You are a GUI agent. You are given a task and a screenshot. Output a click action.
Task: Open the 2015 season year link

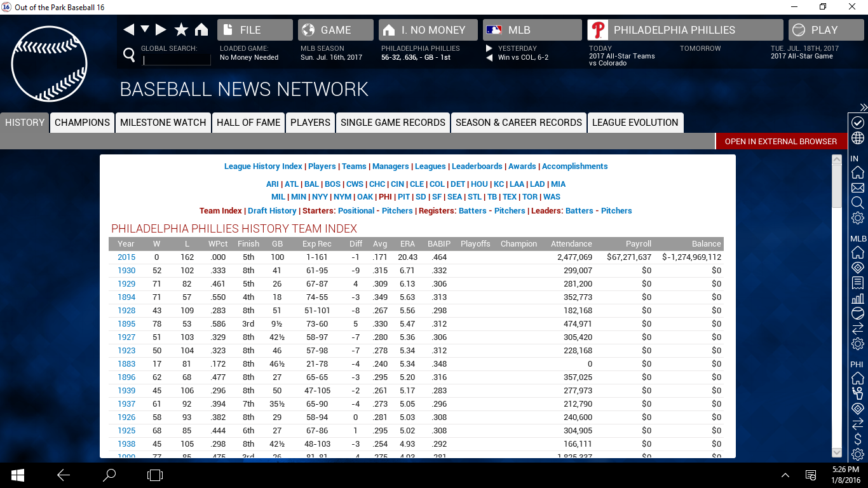coord(126,257)
